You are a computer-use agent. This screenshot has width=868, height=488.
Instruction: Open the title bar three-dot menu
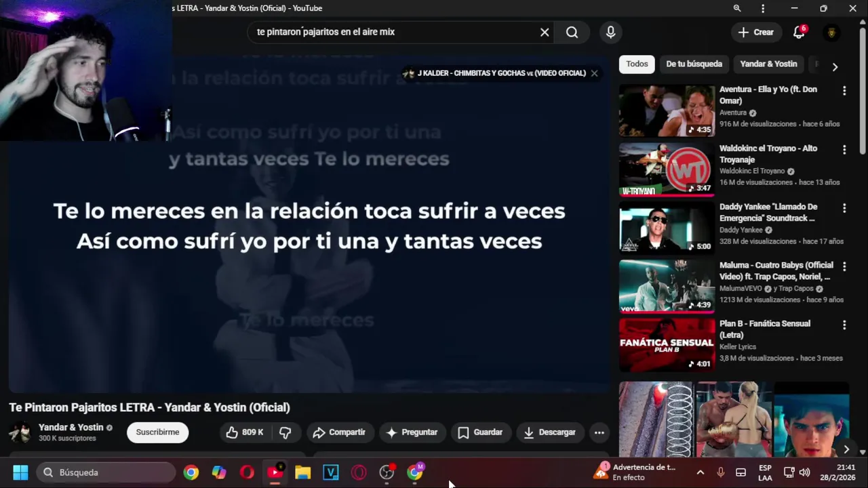point(763,8)
